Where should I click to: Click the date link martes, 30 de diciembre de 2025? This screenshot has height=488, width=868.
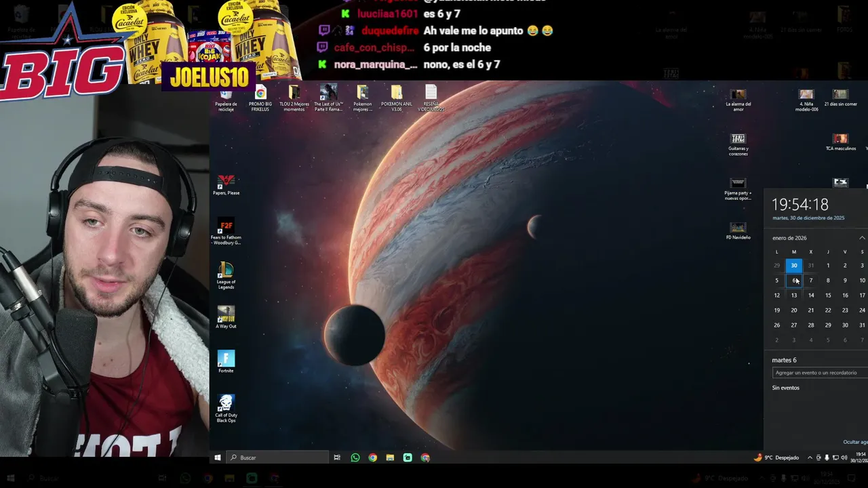click(x=808, y=218)
